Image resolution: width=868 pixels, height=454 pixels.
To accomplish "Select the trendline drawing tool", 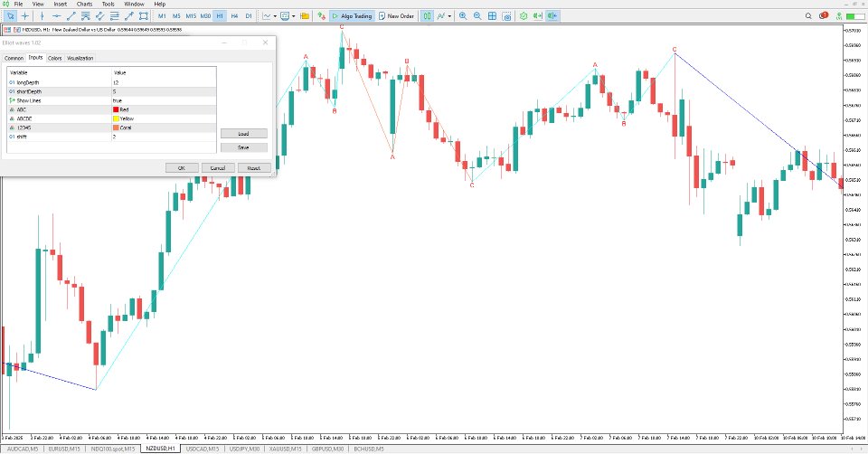I will [71, 16].
